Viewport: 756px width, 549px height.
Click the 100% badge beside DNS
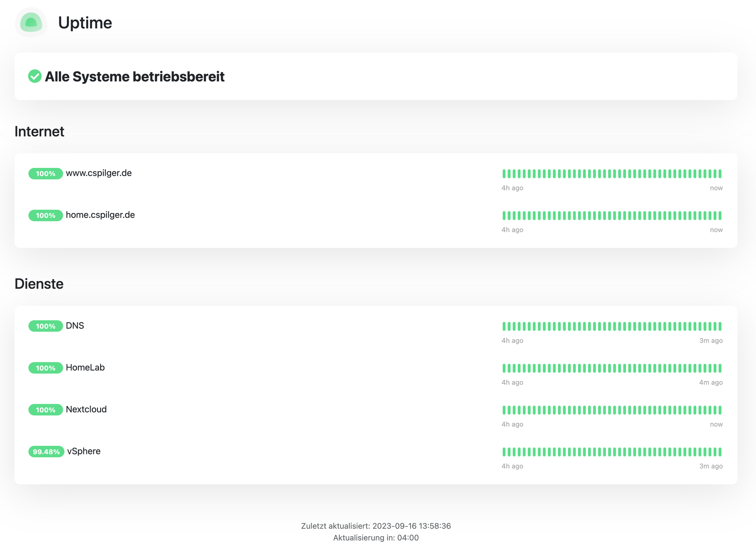(45, 326)
